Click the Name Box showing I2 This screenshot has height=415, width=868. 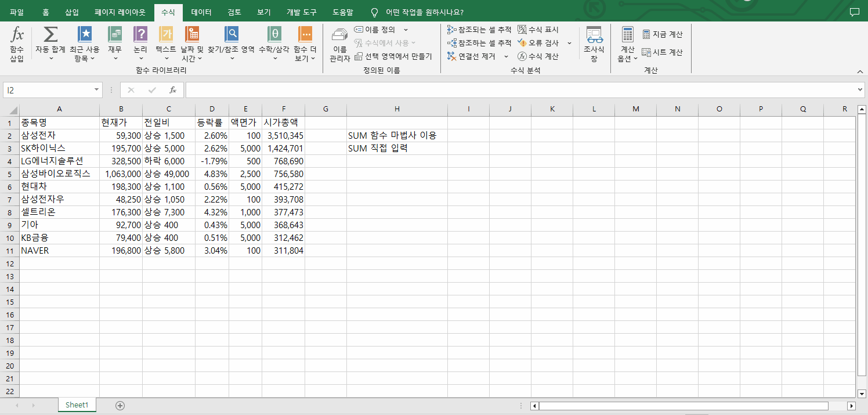pos(48,90)
